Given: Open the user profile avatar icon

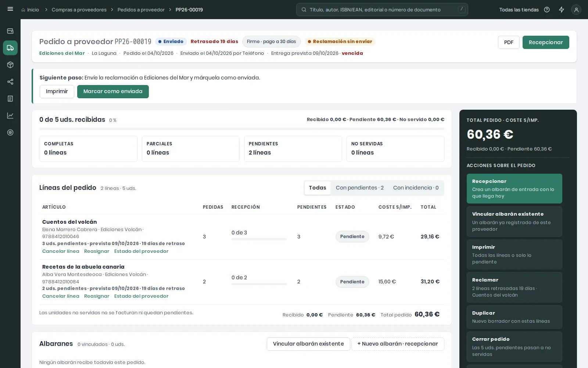Looking at the screenshot, I should 576,10.
